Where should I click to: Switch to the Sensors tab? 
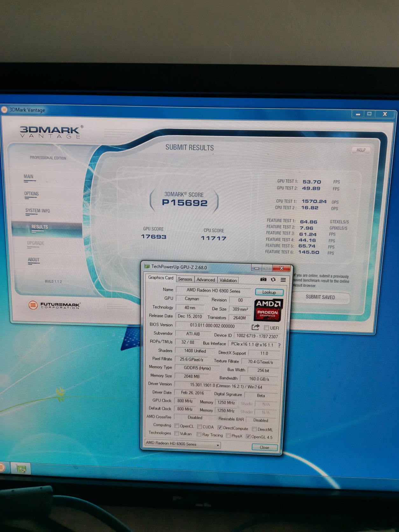click(185, 279)
